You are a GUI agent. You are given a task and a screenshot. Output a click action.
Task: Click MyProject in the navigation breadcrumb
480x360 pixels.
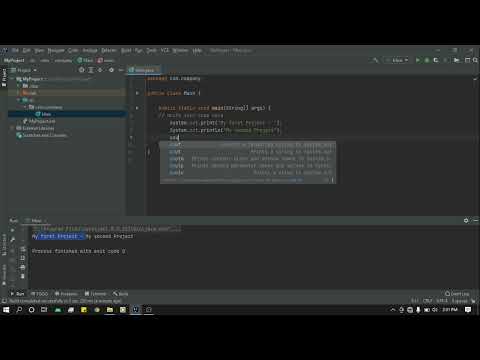14,60
